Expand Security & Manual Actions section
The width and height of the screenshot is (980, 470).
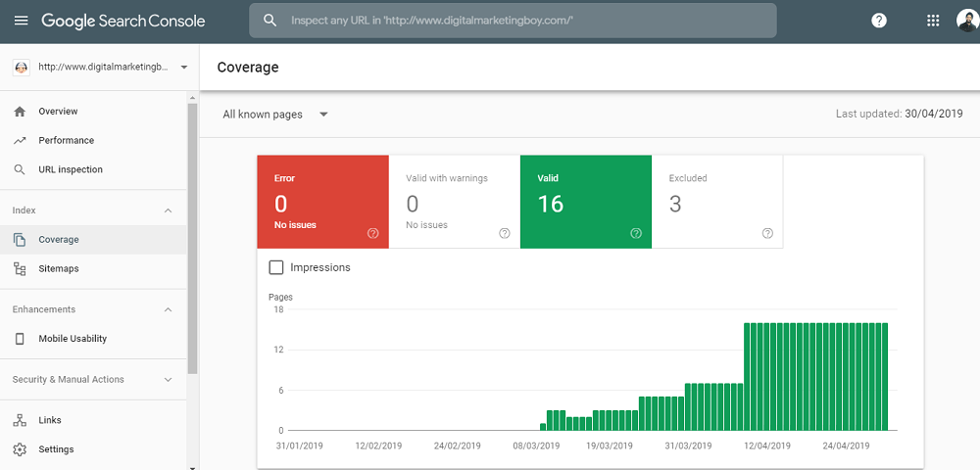[168, 380]
